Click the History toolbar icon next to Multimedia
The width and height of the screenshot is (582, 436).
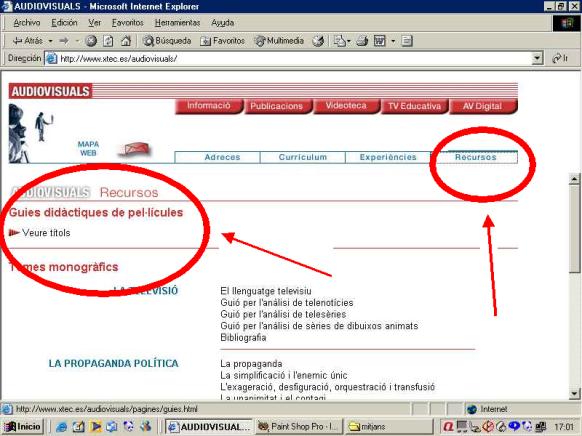tap(318, 41)
